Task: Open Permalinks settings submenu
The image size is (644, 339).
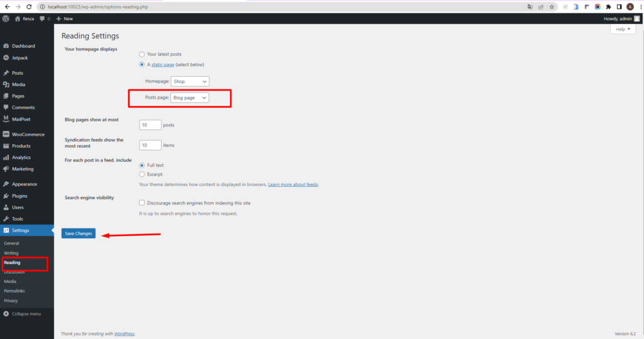Action: coord(14,291)
